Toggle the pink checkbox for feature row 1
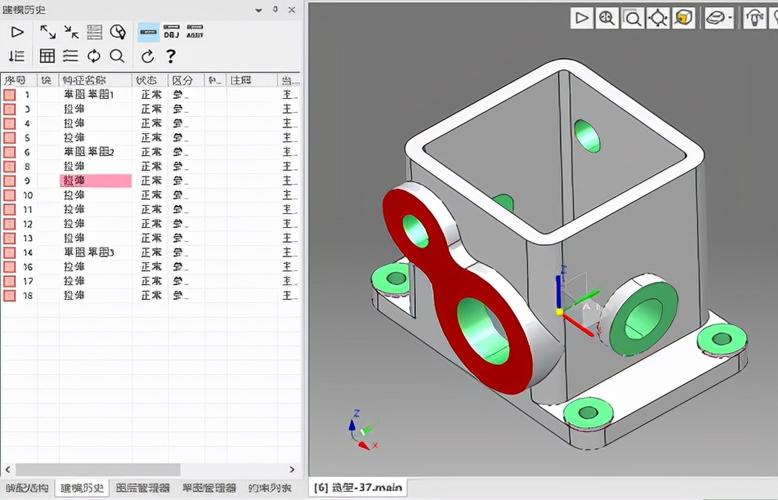The width and height of the screenshot is (778, 500). point(9,95)
